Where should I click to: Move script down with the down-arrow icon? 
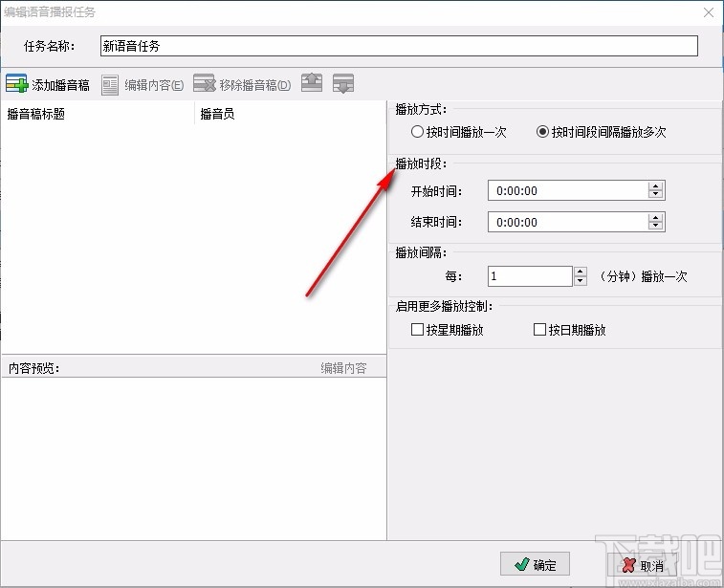click(x=343, y=83)
